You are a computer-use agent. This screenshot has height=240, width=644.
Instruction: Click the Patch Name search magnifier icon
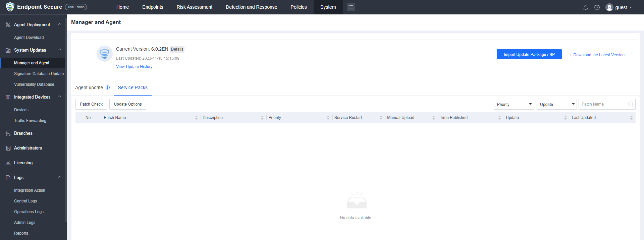tap(631, 104)
